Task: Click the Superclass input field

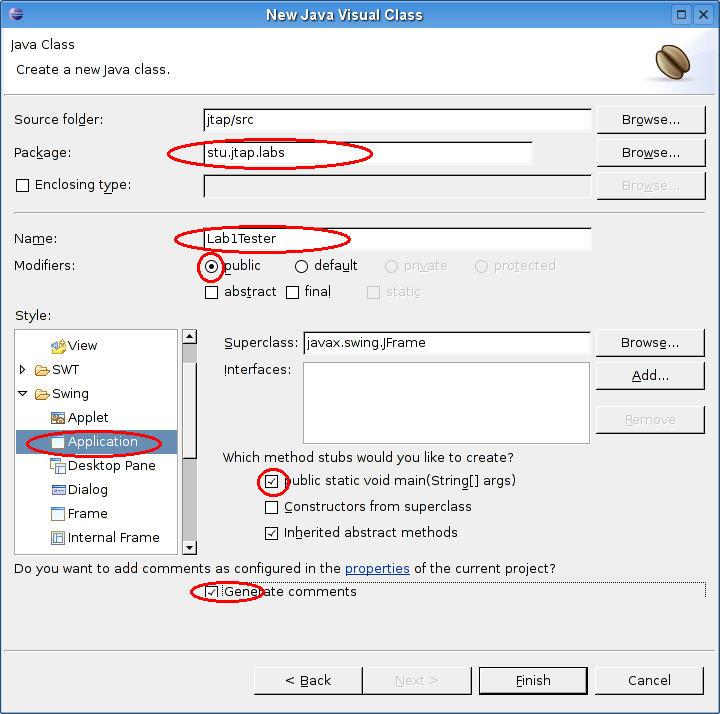Action: tap(446, 343)
